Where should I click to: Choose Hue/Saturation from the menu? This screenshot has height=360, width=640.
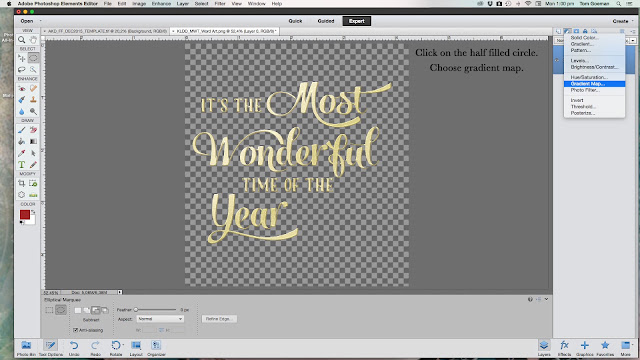click(594, 77)
